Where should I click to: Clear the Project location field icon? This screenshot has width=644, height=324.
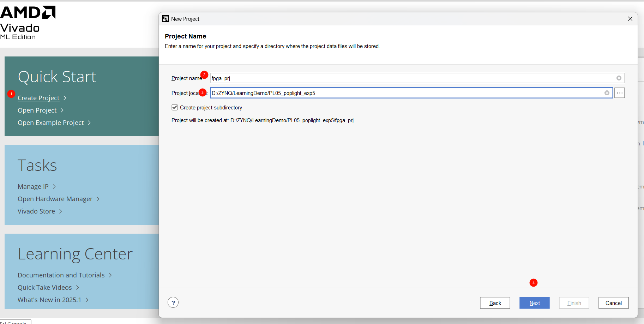click(x=607, y=93)
